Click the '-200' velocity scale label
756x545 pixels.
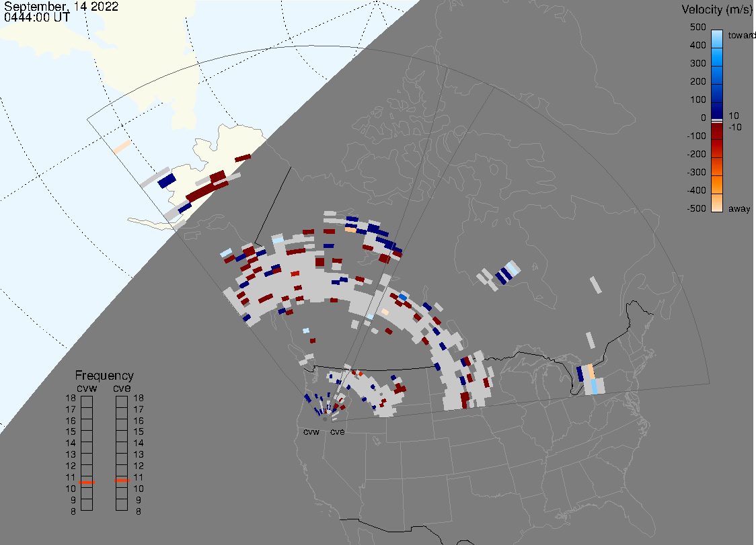pos(696,154)
